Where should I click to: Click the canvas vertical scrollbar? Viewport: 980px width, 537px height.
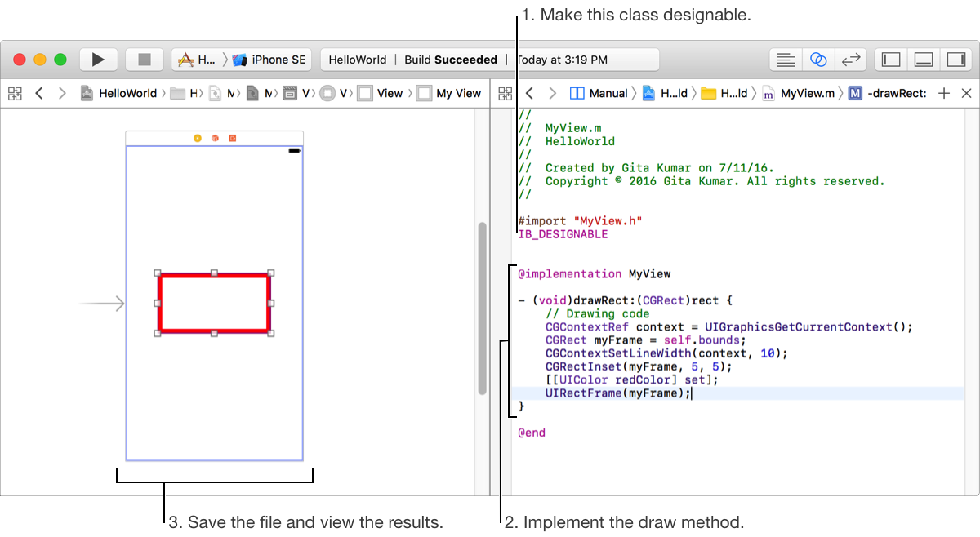(x=482, y=308)
